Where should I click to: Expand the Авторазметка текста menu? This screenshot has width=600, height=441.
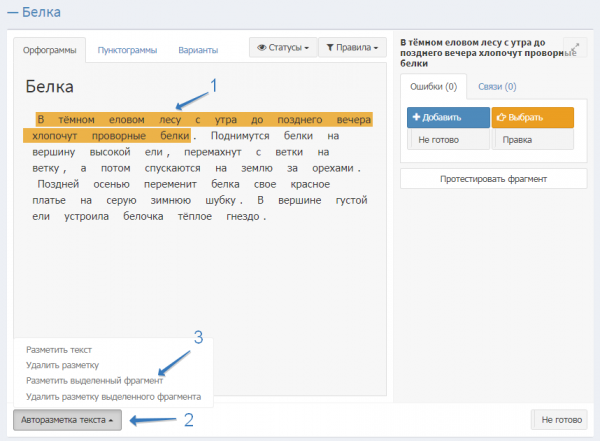pos(67,420)
